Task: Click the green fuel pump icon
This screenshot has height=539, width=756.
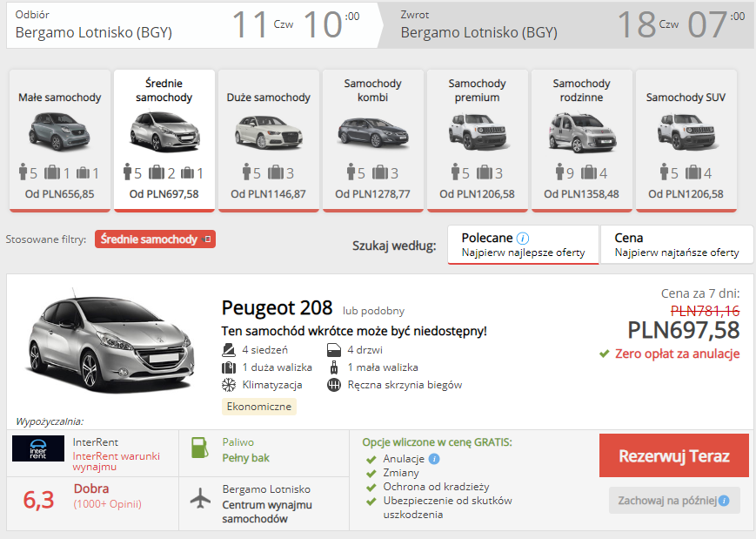Action: point(200,450)
